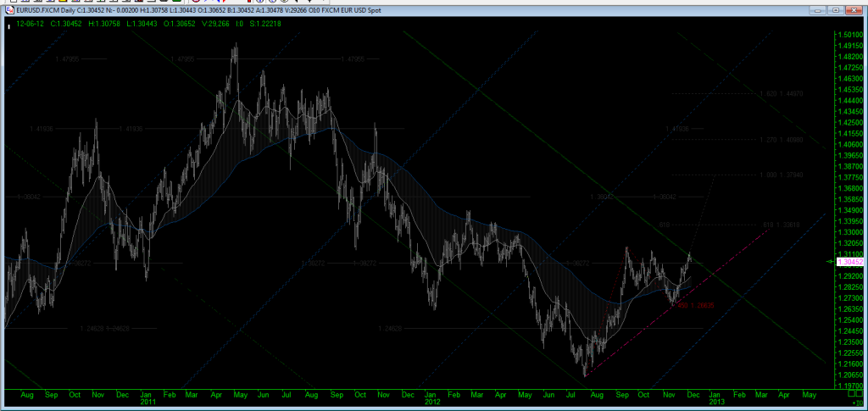Select the highlighted 1.30452 price label
This screenshot has width=868, height=411.
point(849,263)
